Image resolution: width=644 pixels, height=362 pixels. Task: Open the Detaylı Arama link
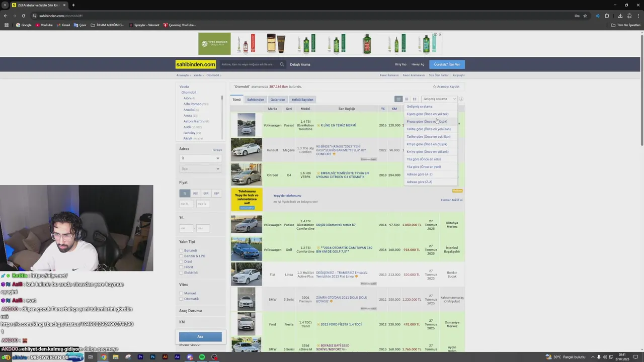[x=300, y=64]
